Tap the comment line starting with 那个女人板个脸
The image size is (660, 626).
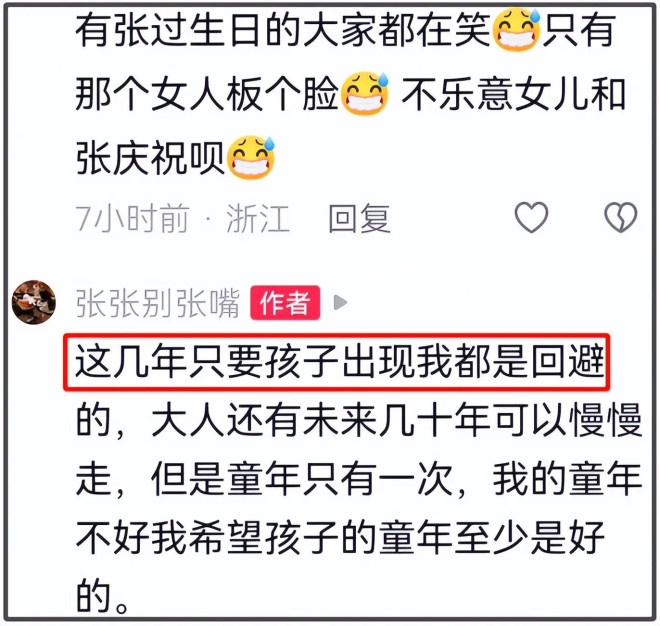pyautogui.click(x=351, y=93)
